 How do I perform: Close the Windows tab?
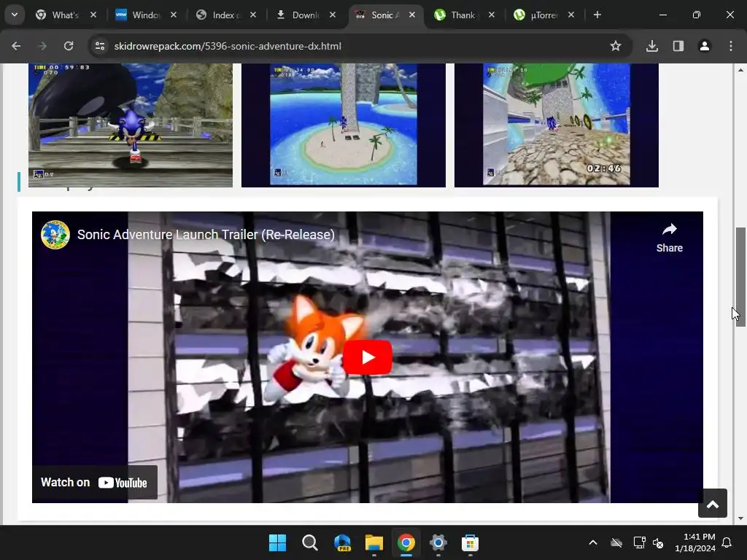(174, 15)
